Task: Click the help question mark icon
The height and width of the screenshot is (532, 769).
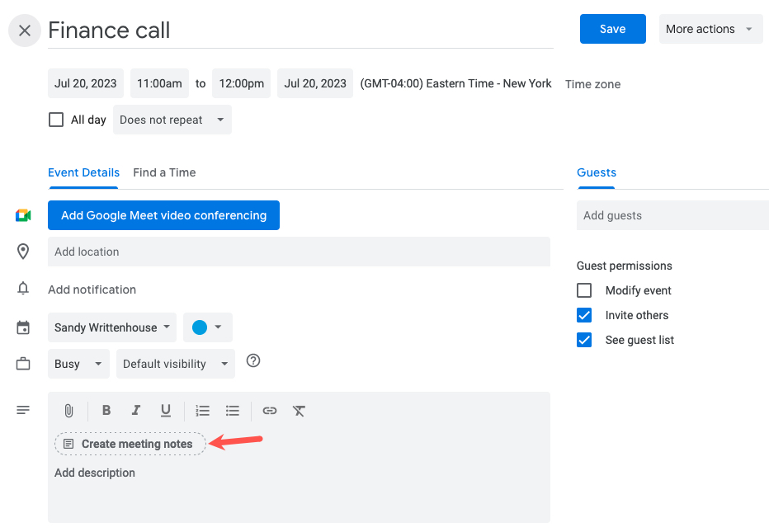Action: tap(252, 360)
